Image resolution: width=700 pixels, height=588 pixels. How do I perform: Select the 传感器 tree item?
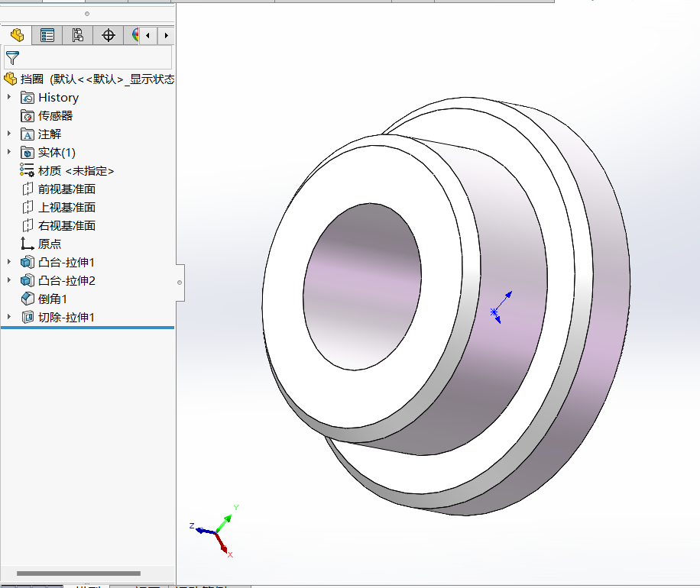coord(55,116)
